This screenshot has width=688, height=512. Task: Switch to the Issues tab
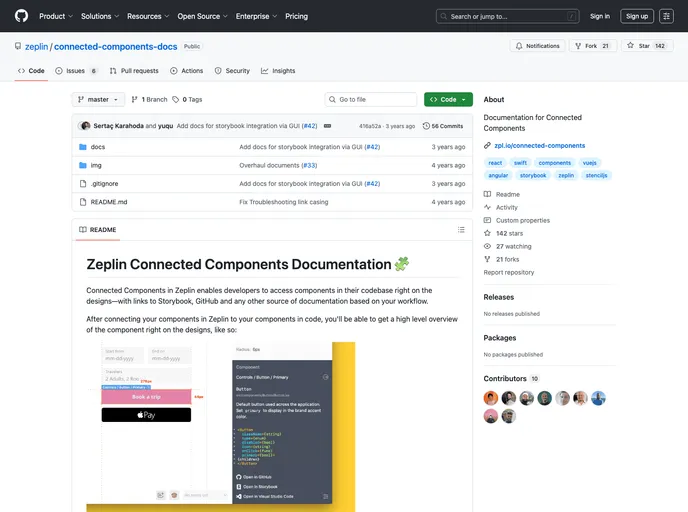[x=76, y=71]
